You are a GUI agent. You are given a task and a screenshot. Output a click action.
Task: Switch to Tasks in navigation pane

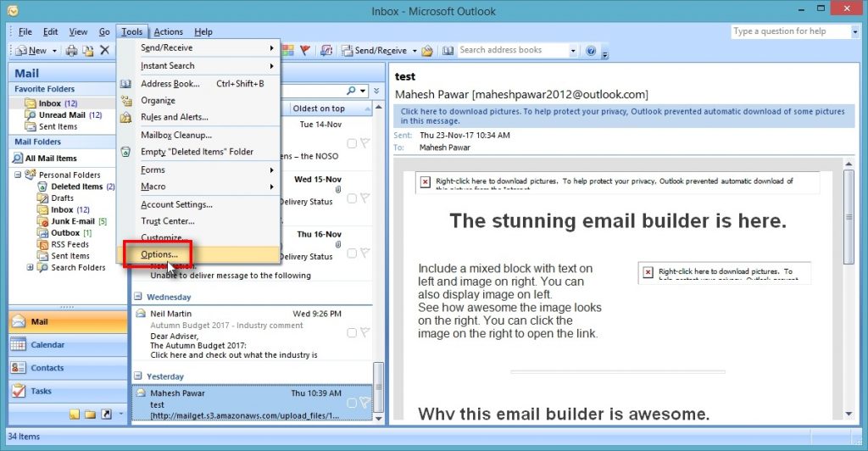point(68,391)
